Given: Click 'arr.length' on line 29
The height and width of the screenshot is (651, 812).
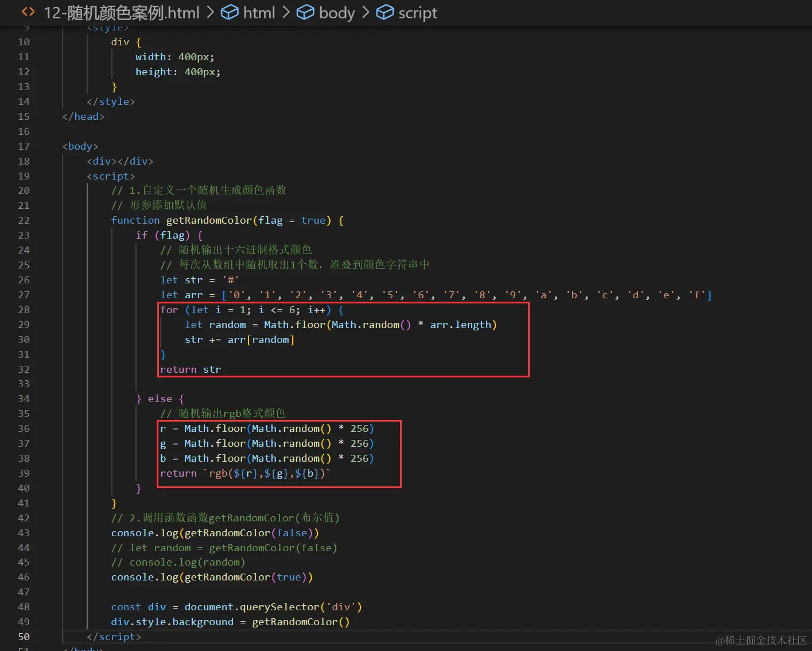Looking at the screenshot, I should (461, 325).
